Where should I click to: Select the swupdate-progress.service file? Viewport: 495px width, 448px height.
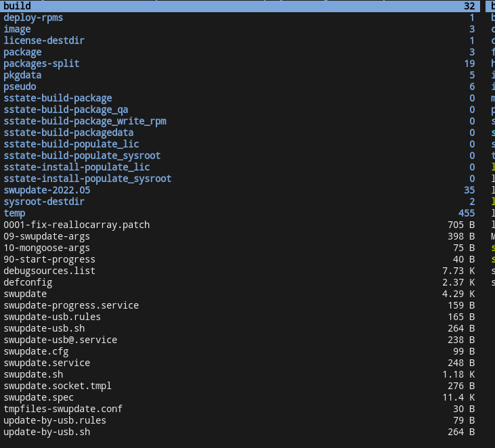click(x=71, y=305)
